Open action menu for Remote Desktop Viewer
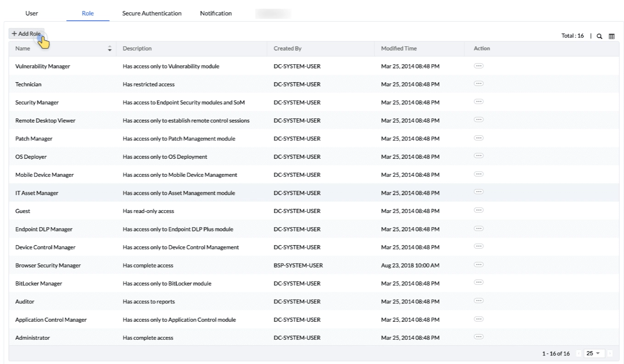Viewport: 624px width, 364px height. point(479,120)
